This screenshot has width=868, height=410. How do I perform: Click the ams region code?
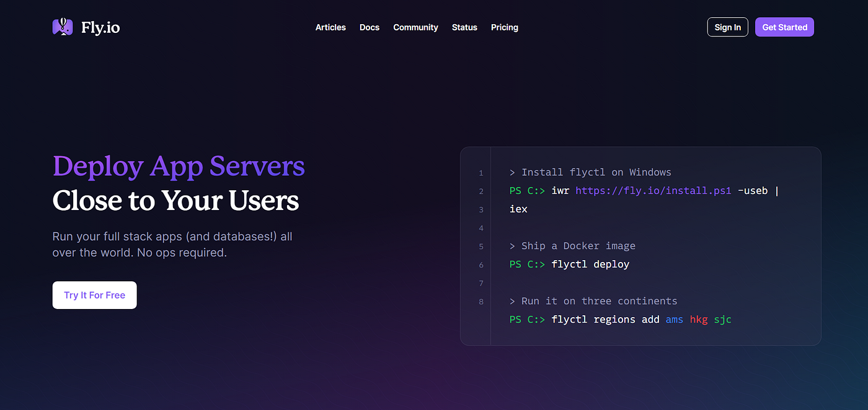[x=675, y=320]
